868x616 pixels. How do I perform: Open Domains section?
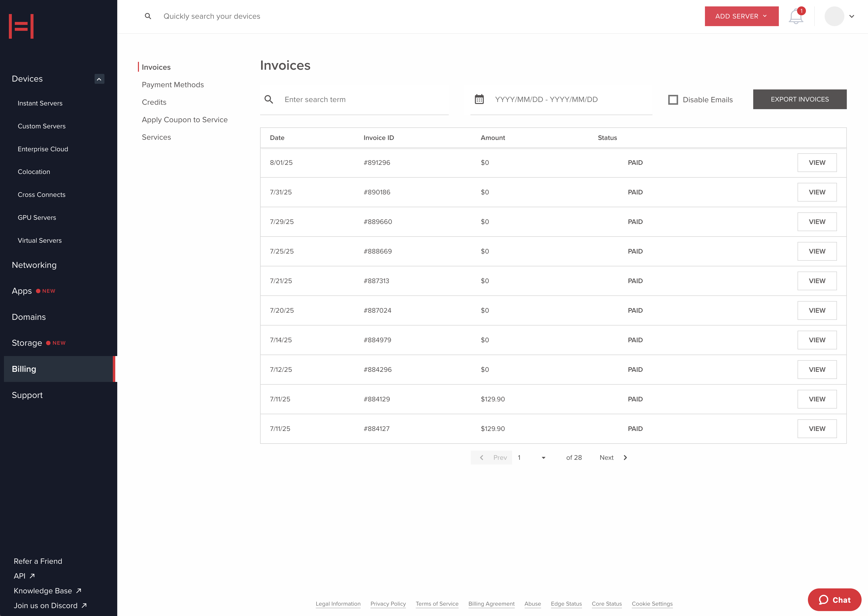click(x=29, y=317)
